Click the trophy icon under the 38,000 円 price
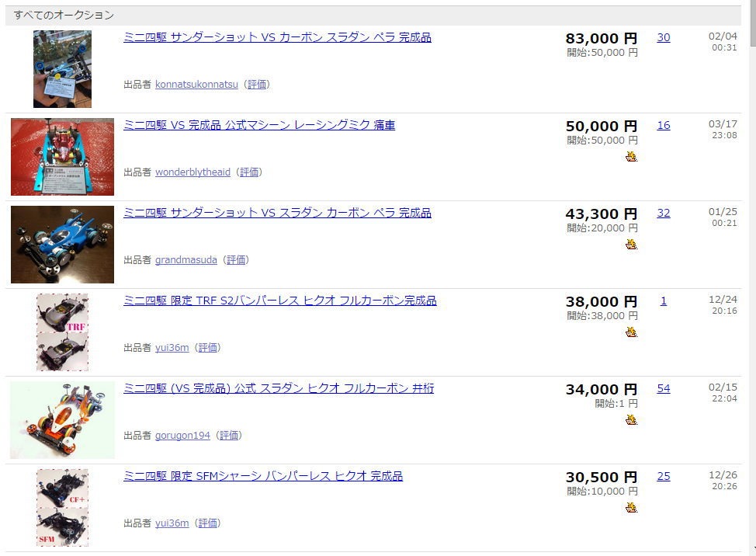The width and height of the screenshot is (756, 556). coord(631,332)
